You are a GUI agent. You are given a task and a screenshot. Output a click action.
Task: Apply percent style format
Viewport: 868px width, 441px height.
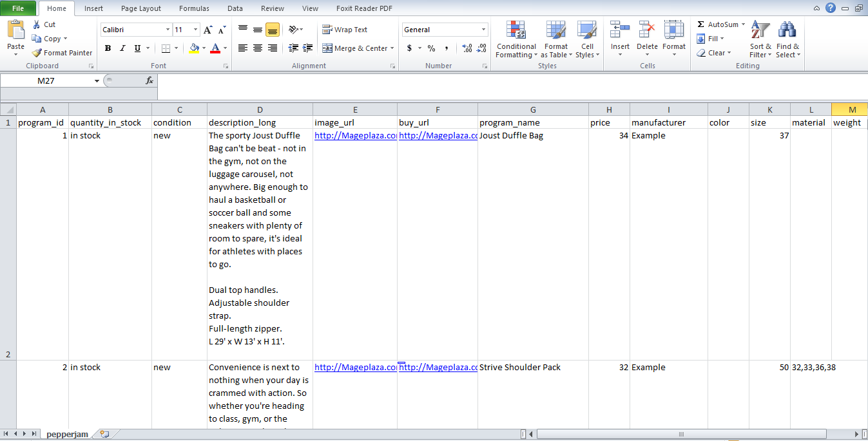pyautogui.click(x=431, y=48)
